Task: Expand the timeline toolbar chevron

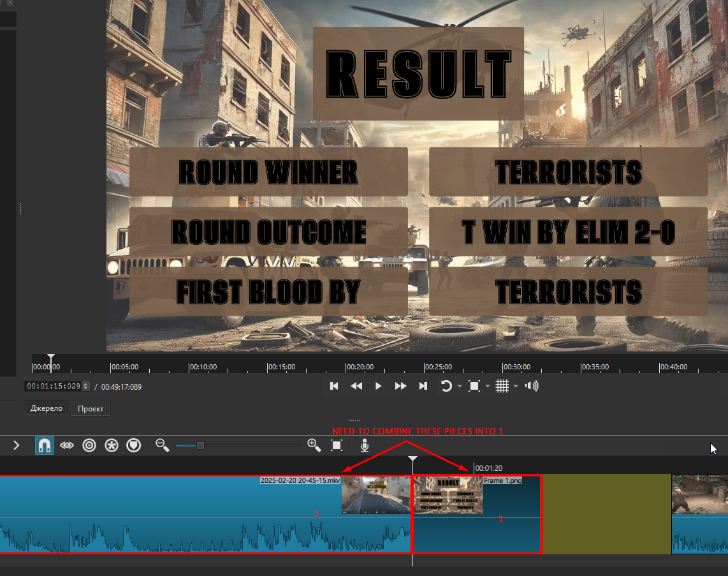Action: tap(16, 445)
